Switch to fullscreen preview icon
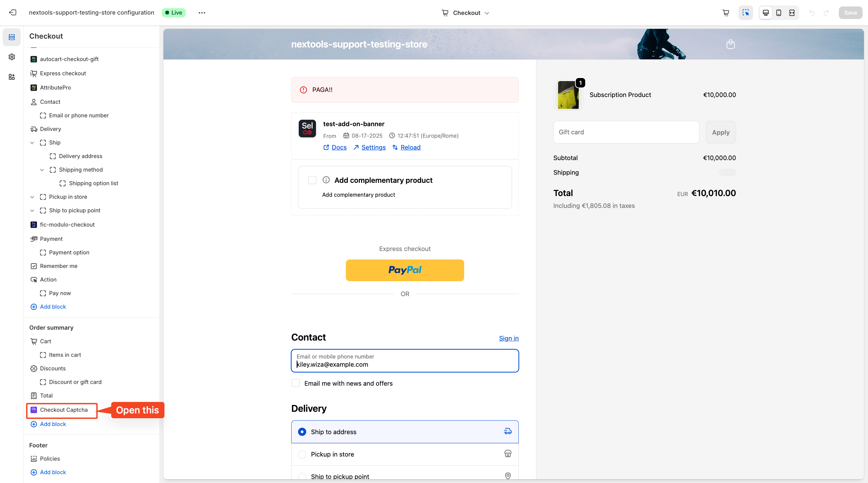Viewport: 868px width, 483px height. tap(792, 13)
